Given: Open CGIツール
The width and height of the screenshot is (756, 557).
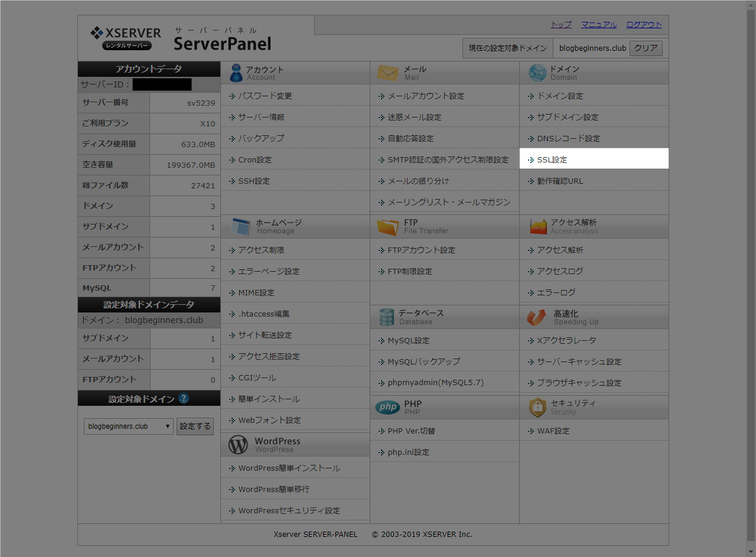Looking at the screenshot, I should (x=257, y=377).
